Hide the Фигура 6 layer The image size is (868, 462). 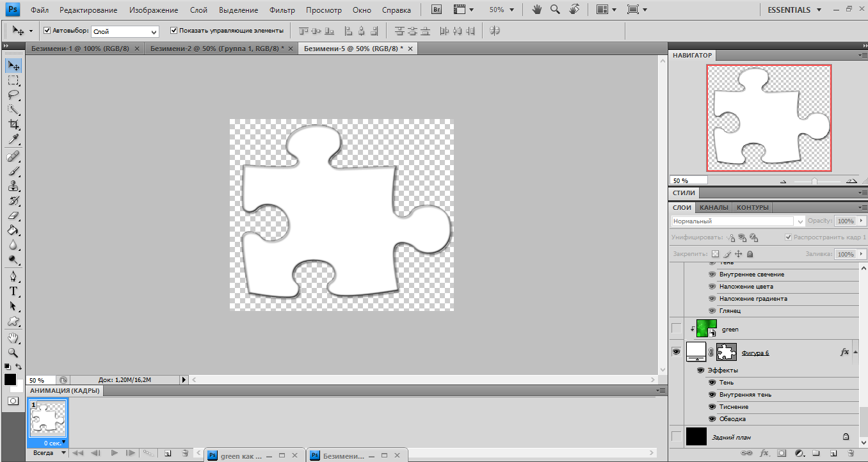[677, 352]
